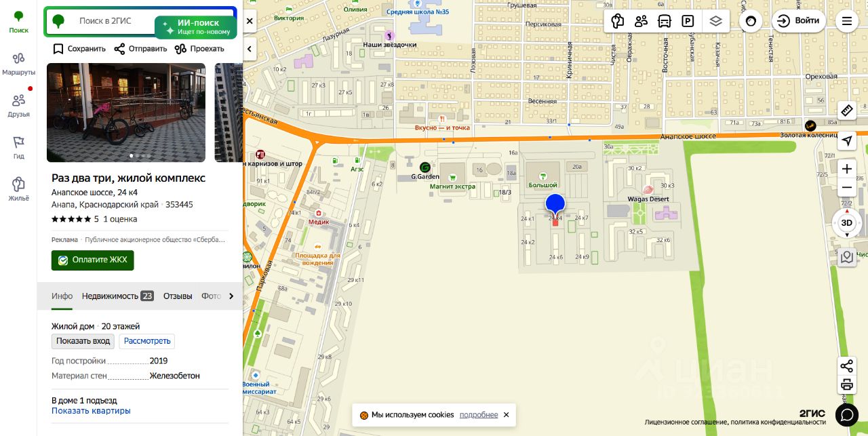
Task: Activate the ИИ-поиск AI search button
Action: [x=196, y=27]
